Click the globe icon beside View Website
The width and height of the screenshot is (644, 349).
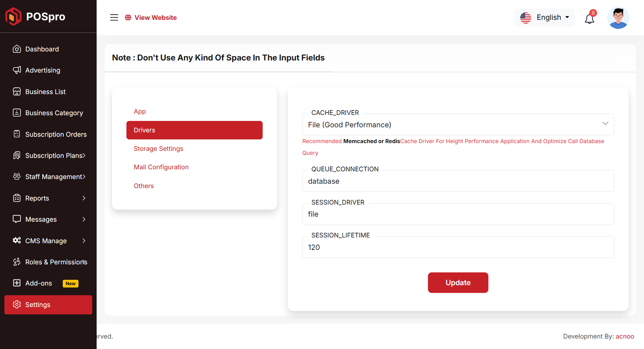click(x=128, y=17)
